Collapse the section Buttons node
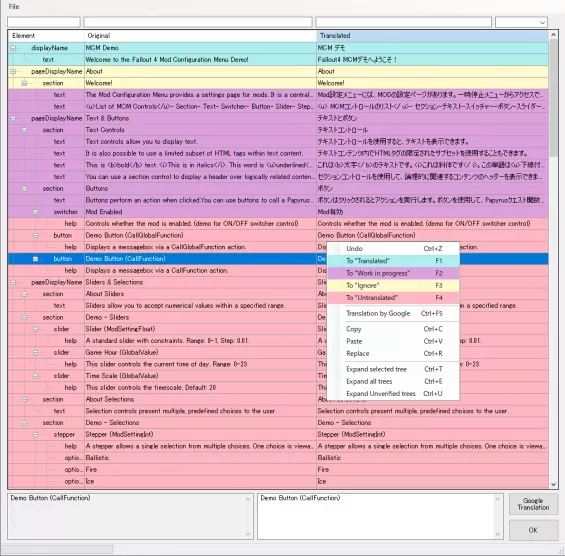This screenshot has height=556, width=565. click(x=24, y=188)
